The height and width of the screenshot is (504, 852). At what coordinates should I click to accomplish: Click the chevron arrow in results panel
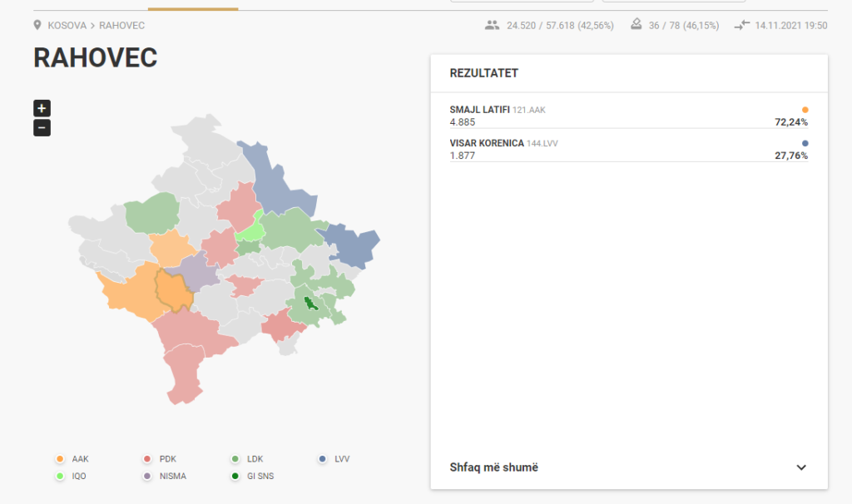coord(801,467)
